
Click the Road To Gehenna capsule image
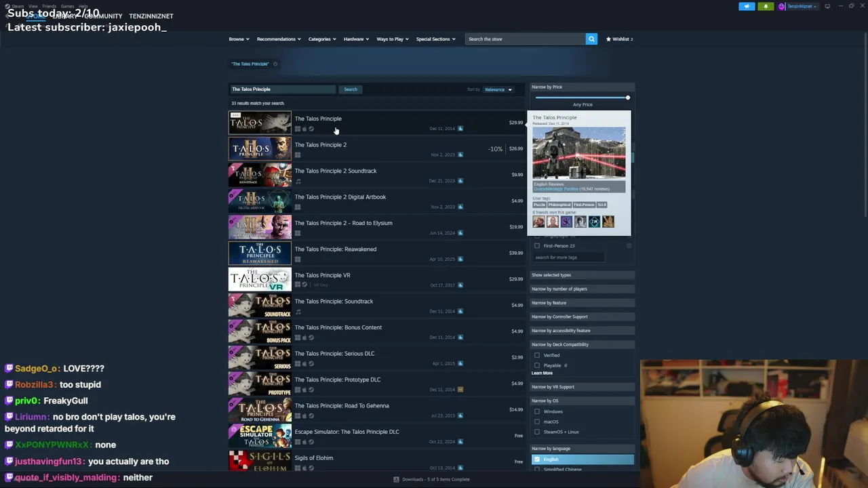point(260,409)
